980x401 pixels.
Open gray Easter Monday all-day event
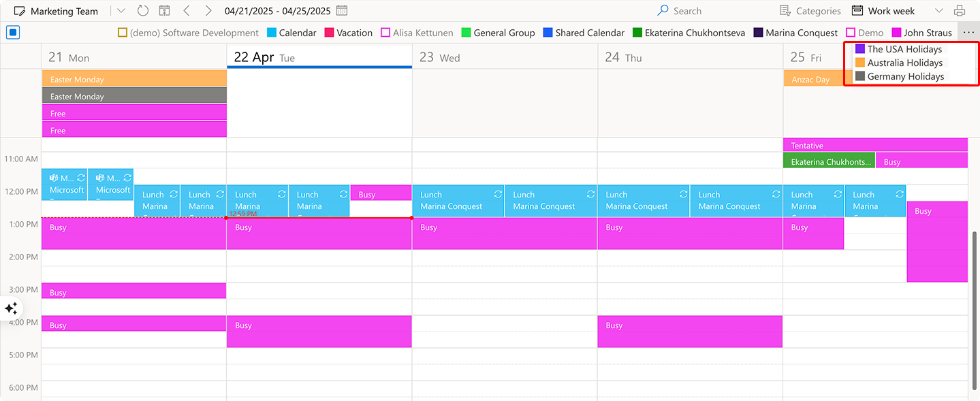[x=134, y=96]
